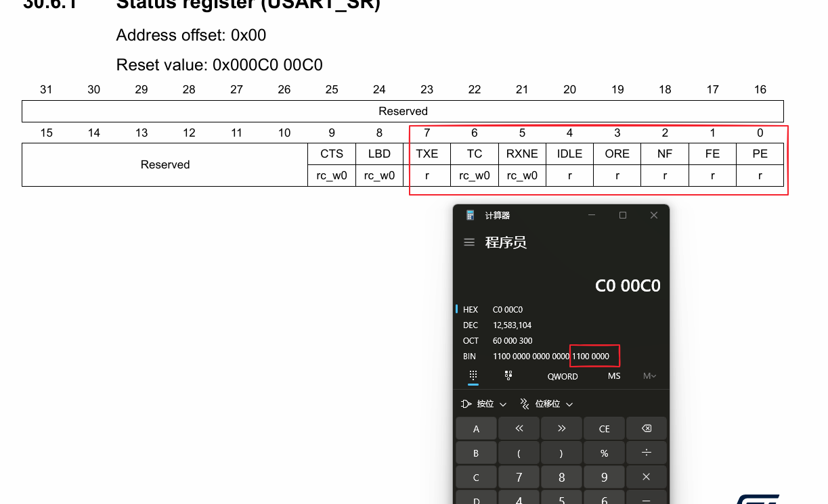
Task: Select OCT number base
Action: (471, 341)
